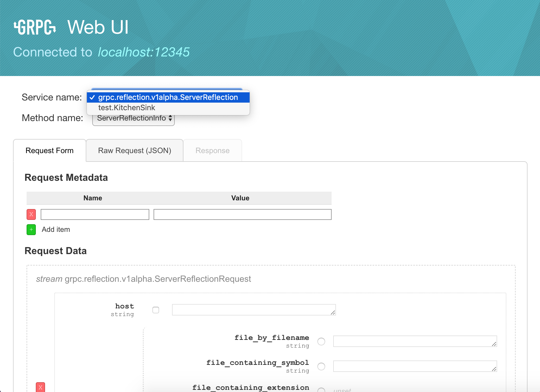Screen dimensions: 540x392
Task: Select the file_containing_symbol radio button
Action: click(322, 367)
